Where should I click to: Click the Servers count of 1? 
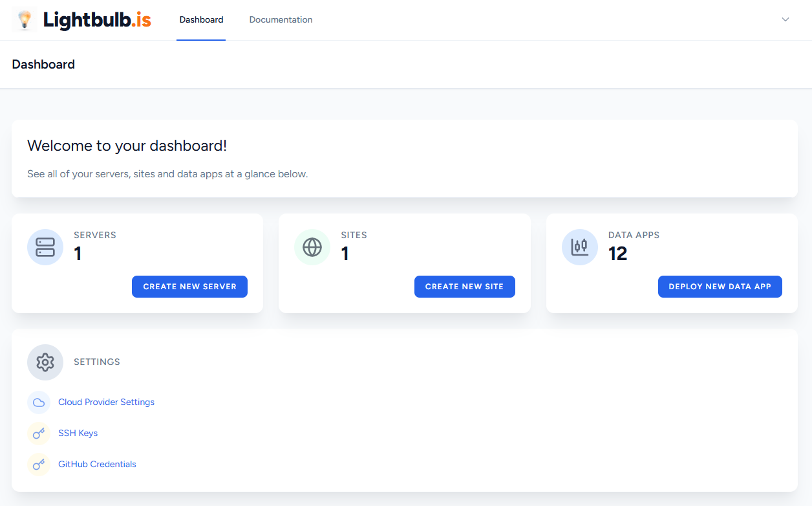pyautogui.click(x=78, y=254)
